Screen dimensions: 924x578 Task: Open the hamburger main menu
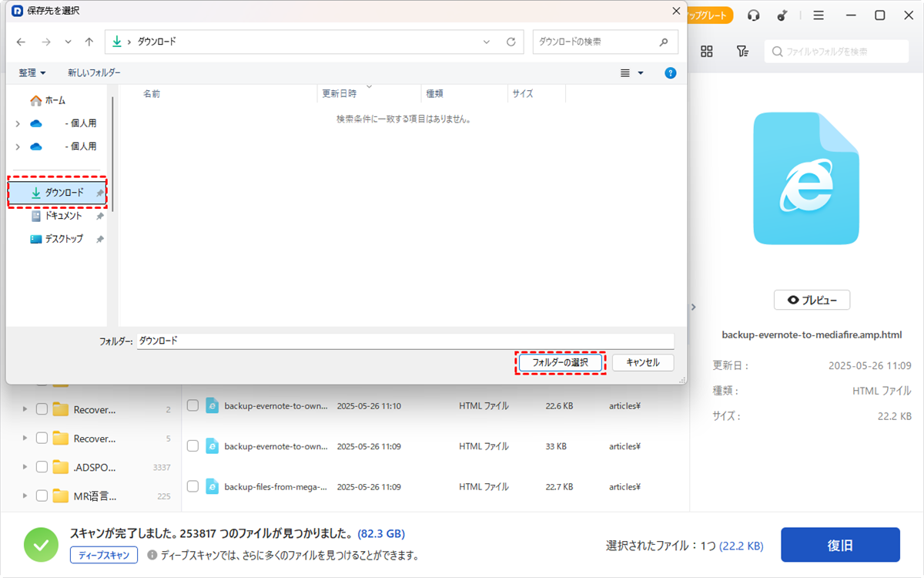tap(819, 15)
